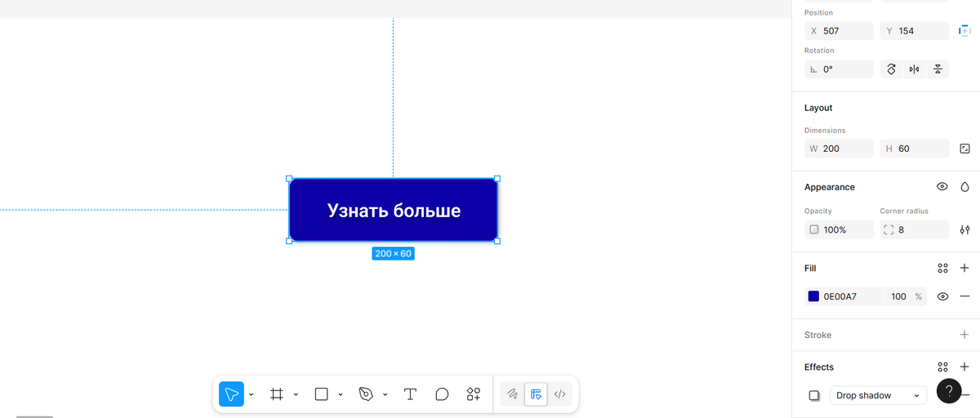Open individual corner radius settings icon
980x418 pixels.
964,230
